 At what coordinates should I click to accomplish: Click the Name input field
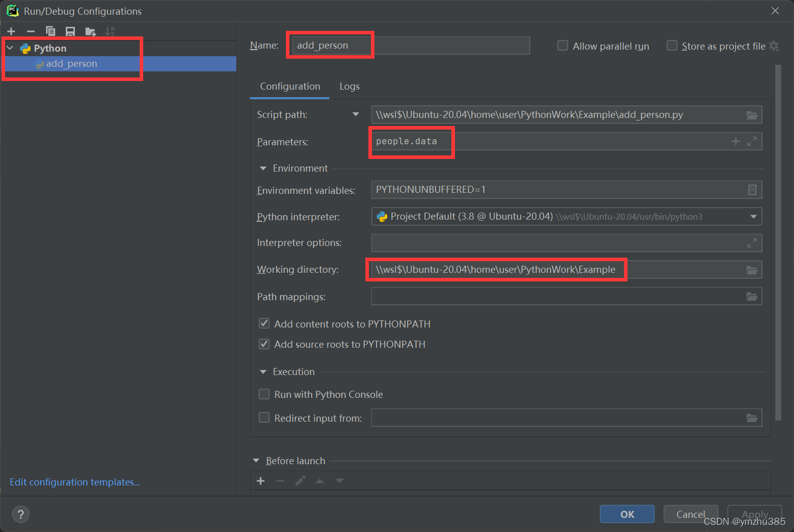[x=411, y=46]
